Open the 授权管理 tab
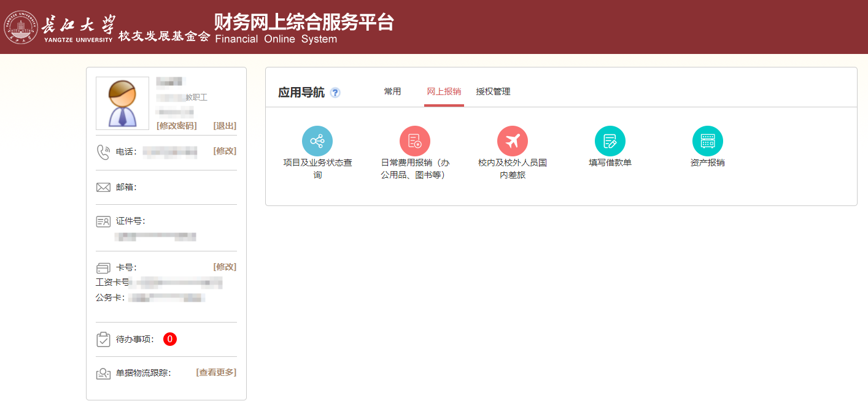This screenshot has height=417, width=868. pyautogui.click(x=493, y=91)
